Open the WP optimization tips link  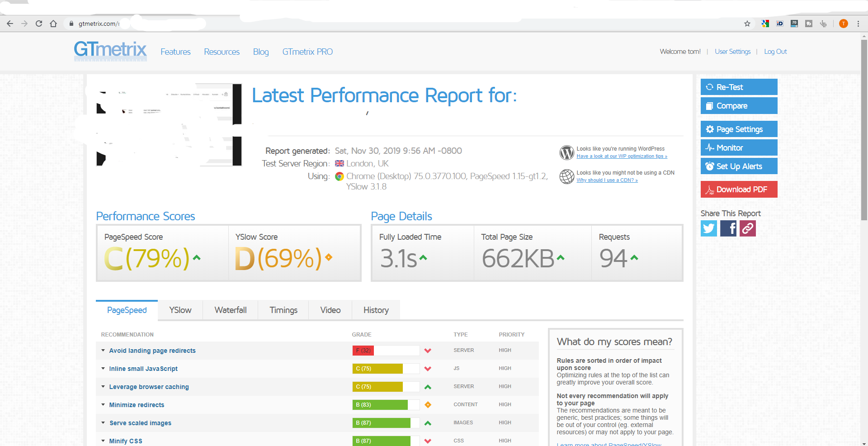(x=622, y=157)
